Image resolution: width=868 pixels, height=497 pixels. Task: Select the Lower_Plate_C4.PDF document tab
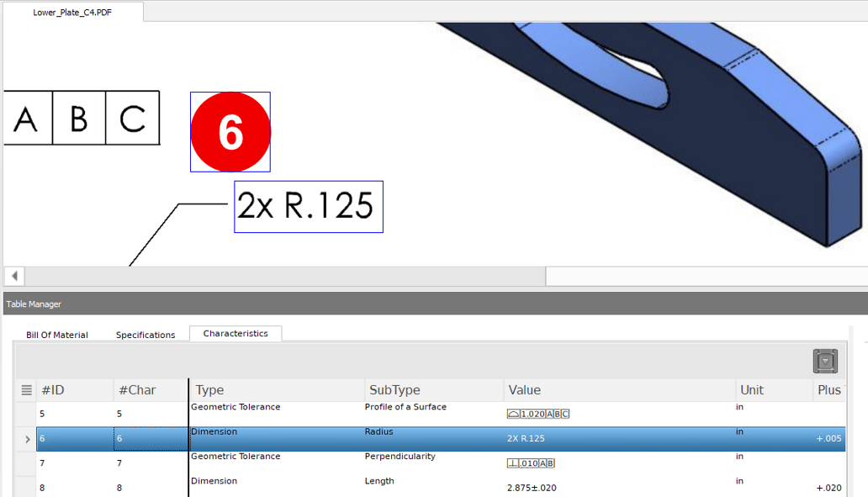tap(71, 13)
